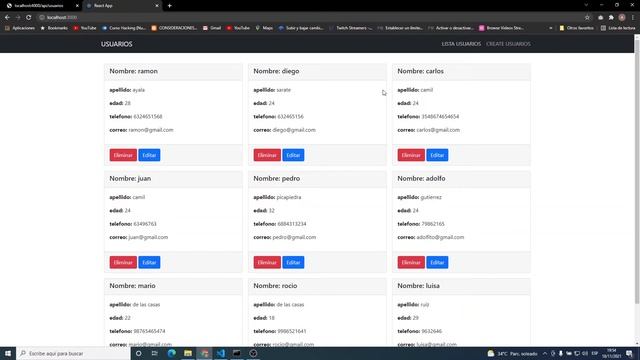Image resolution: width=640 pixels, height=360 pixels.
Task: Click ramon's email ramon@gmail.com
Action: point(151,130)
